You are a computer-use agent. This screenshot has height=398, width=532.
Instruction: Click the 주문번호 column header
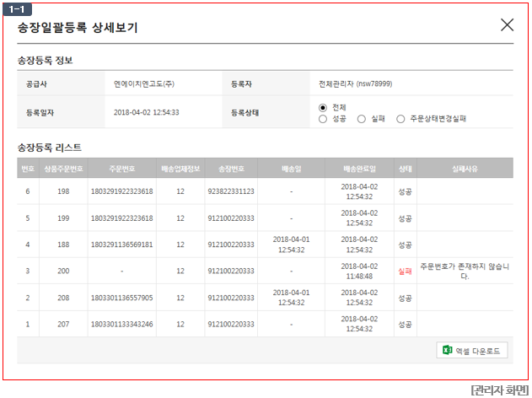(121, 169)
